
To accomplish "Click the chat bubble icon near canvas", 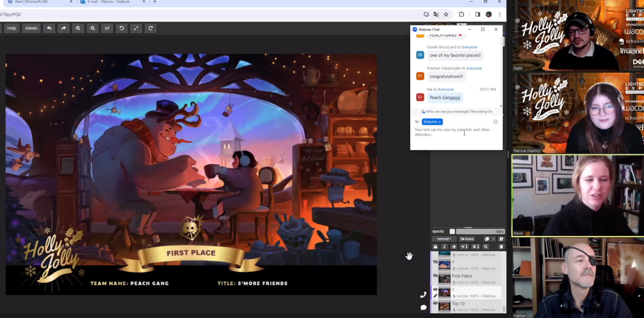I will click(423, 308).
